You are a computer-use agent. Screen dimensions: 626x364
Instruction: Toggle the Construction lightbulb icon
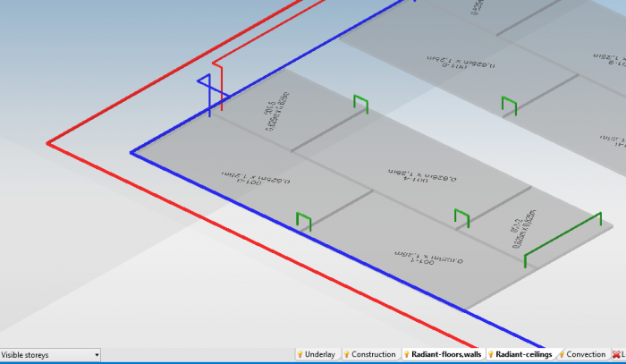346,355
